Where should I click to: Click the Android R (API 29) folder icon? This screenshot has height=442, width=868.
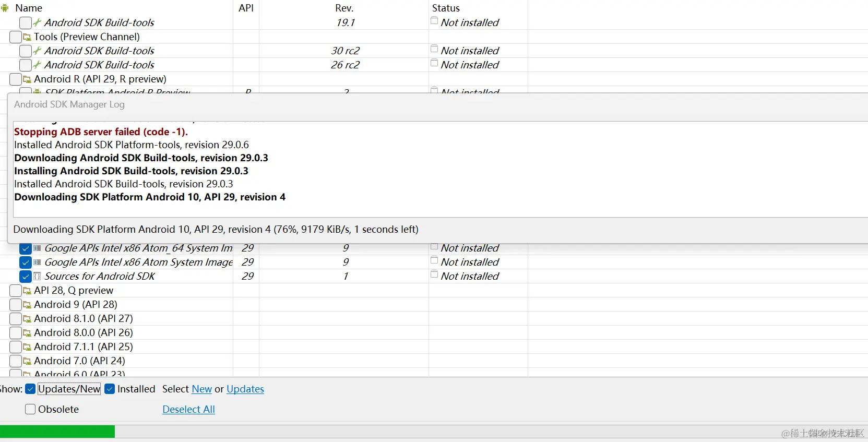point(27,79)
